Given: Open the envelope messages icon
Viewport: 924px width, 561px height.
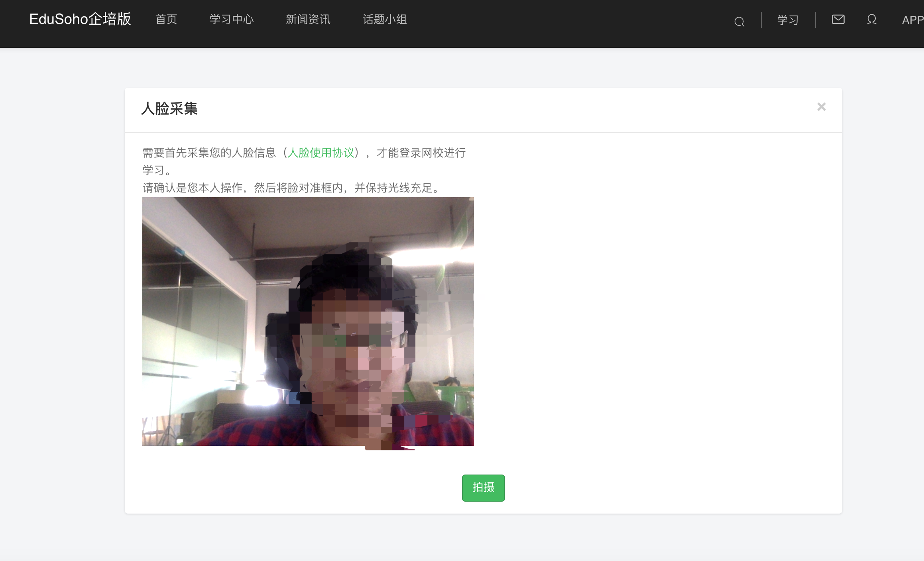Looking at the screenshot, I should click(x=838, y=19).
